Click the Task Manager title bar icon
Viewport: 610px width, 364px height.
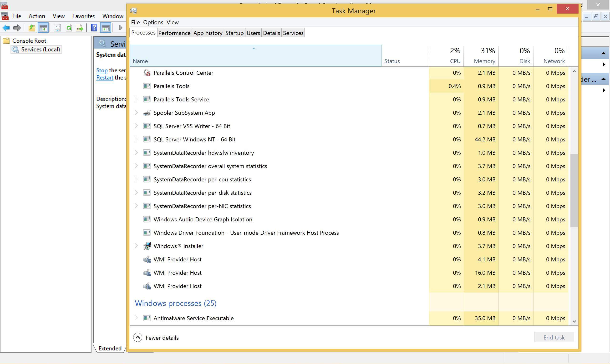coord(133,10)
